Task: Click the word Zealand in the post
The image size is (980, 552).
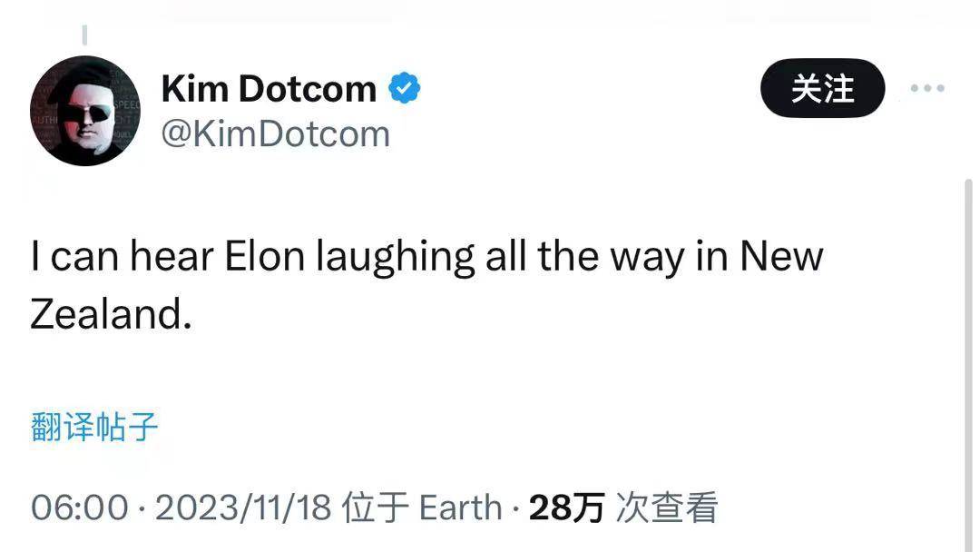Action: 111,314
